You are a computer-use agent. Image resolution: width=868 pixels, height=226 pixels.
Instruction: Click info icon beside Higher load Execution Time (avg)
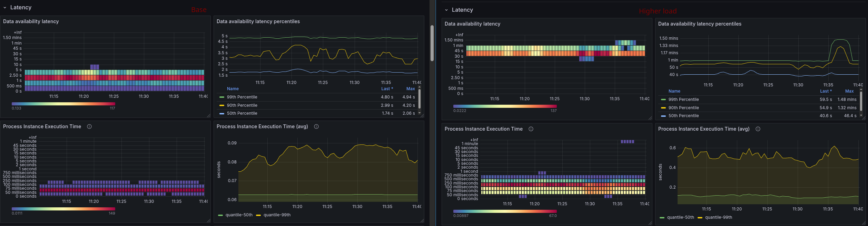click(x=758, y=129)
